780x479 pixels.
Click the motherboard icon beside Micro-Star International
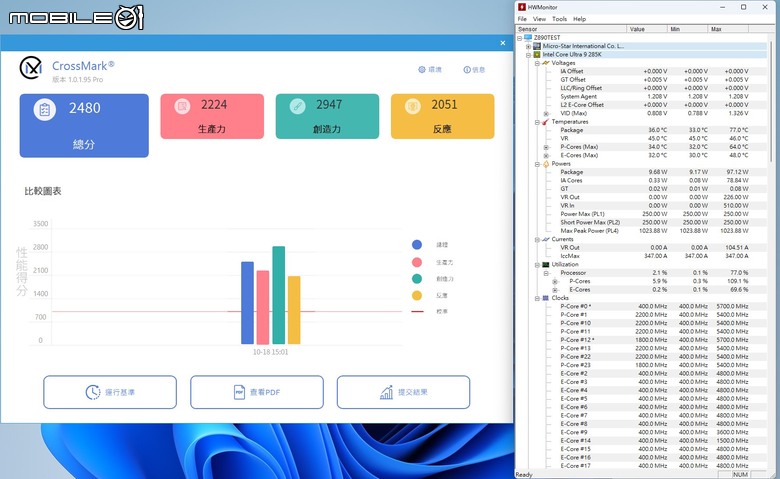tap(537, 46)
